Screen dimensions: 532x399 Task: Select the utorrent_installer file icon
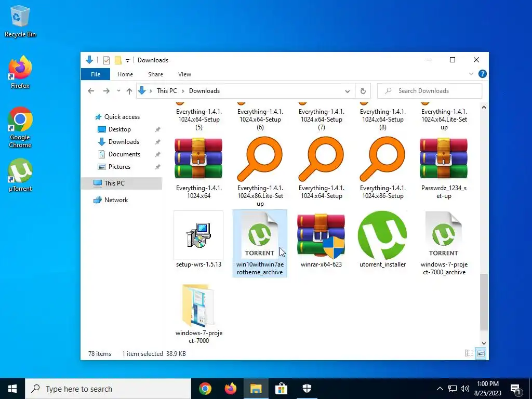(382, 235)
